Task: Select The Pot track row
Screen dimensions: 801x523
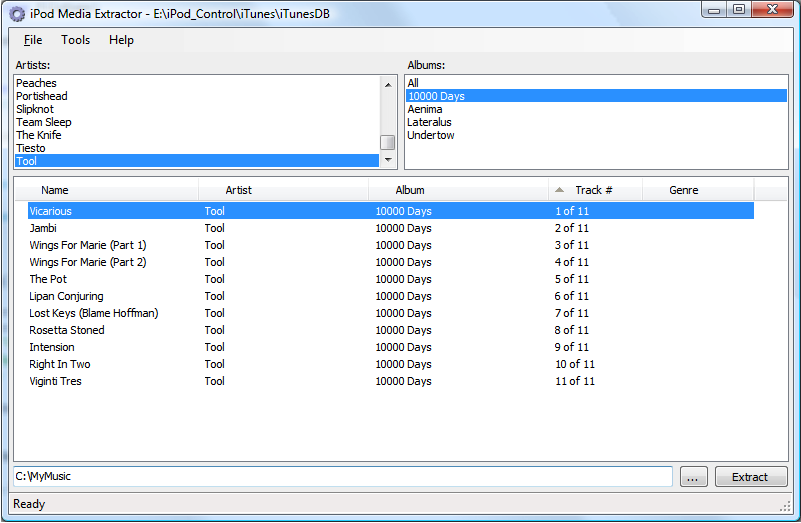Action: pyautogui.click(x=391, y=279)
